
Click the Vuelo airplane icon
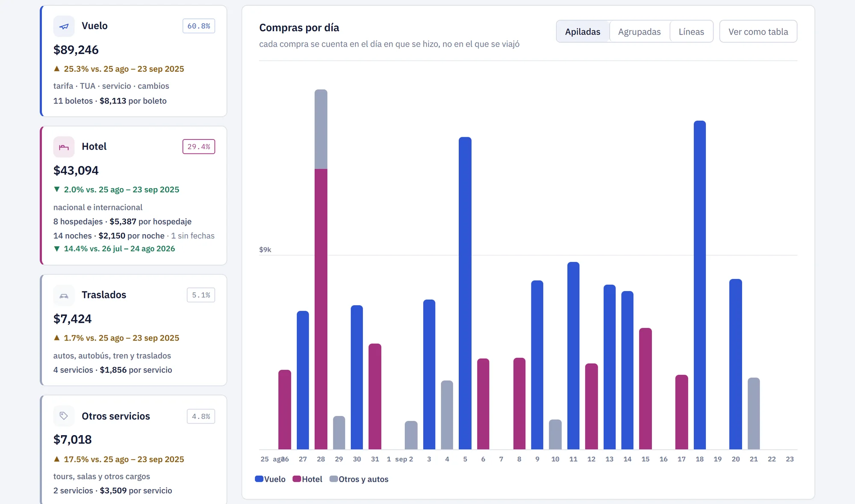coord(64,26)
